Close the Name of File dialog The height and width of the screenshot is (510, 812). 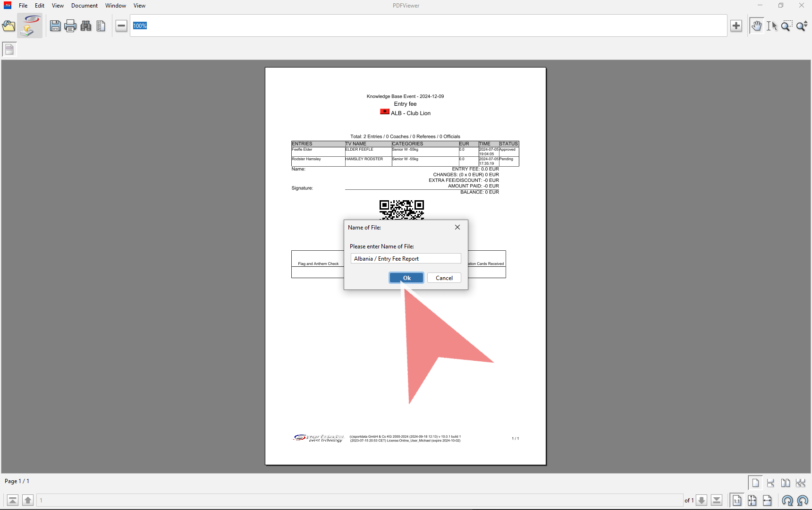457,227
